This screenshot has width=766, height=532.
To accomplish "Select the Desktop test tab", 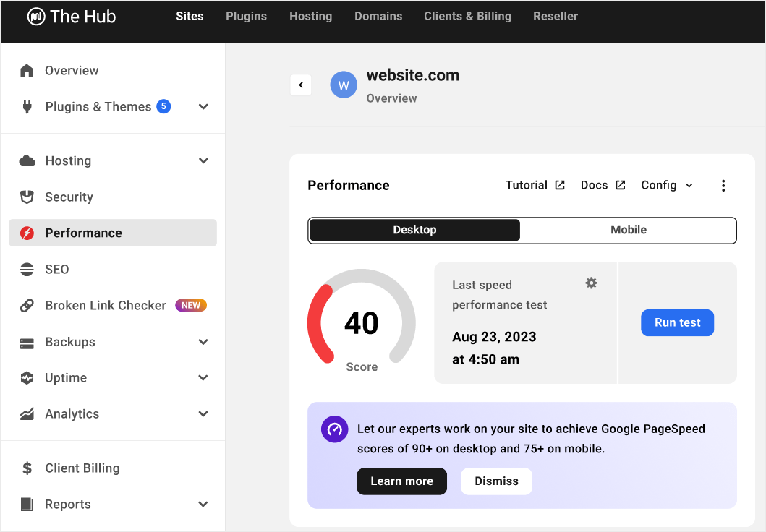I will coord(414,229).
